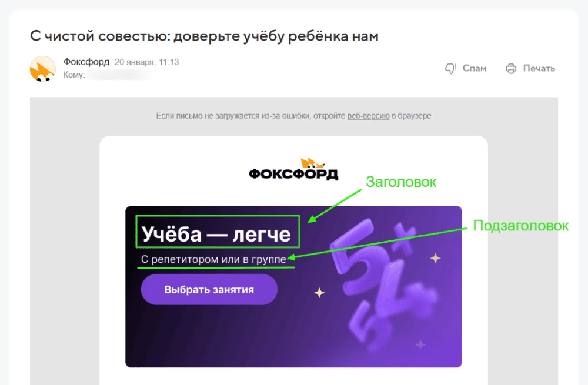This screenshot has width=588, height=385.
Task: Click the subheading С репетитором или в группе
Action: (213, 259)
